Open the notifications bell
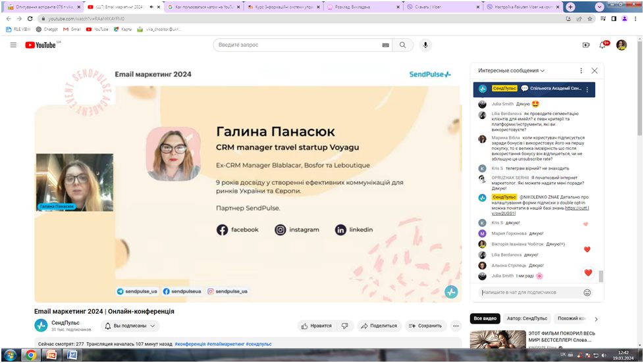The width and height of the screenshot is (644, 363). (602, 45)
